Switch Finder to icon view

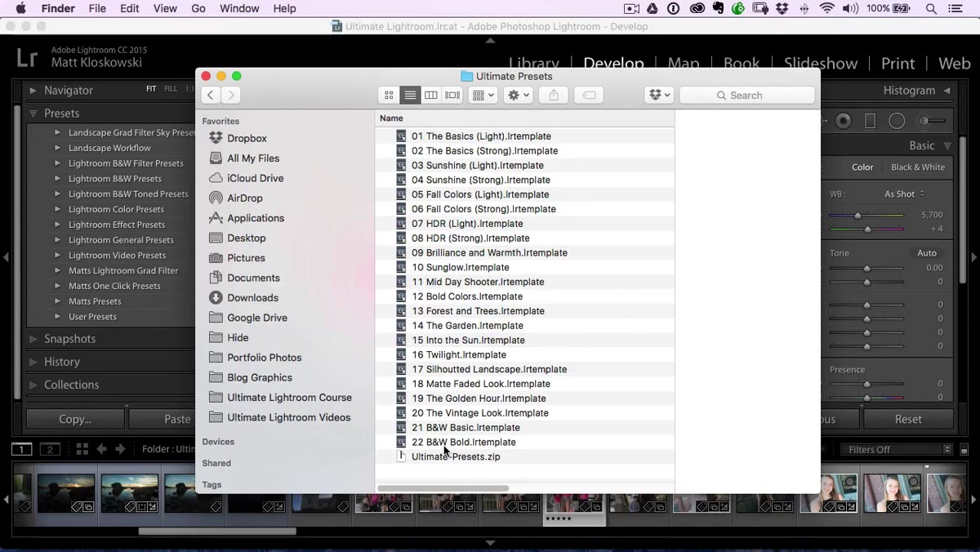390,96
